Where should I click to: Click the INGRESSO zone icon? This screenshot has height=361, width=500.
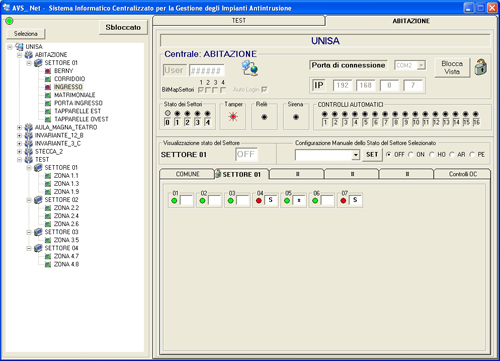point(48,87)
